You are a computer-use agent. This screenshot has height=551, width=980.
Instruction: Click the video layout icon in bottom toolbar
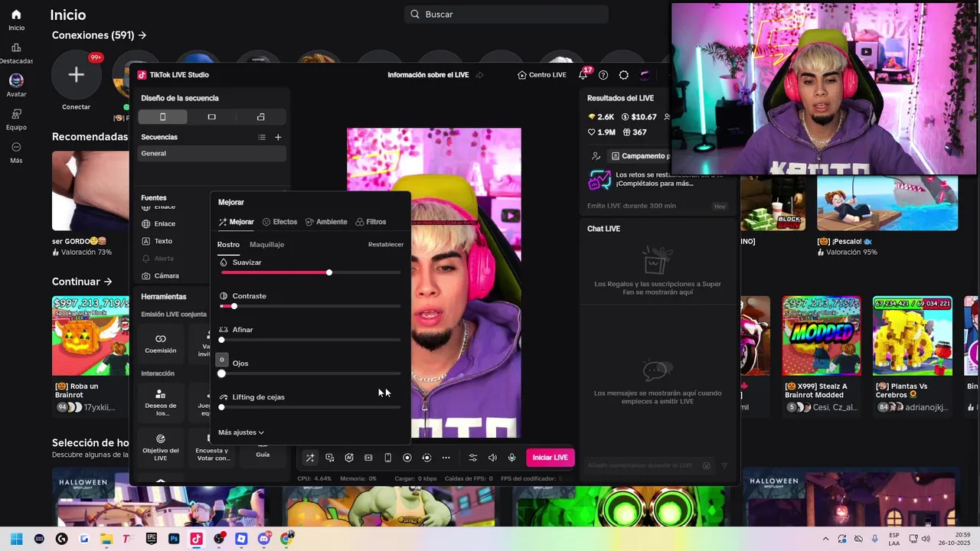(368, 458)
